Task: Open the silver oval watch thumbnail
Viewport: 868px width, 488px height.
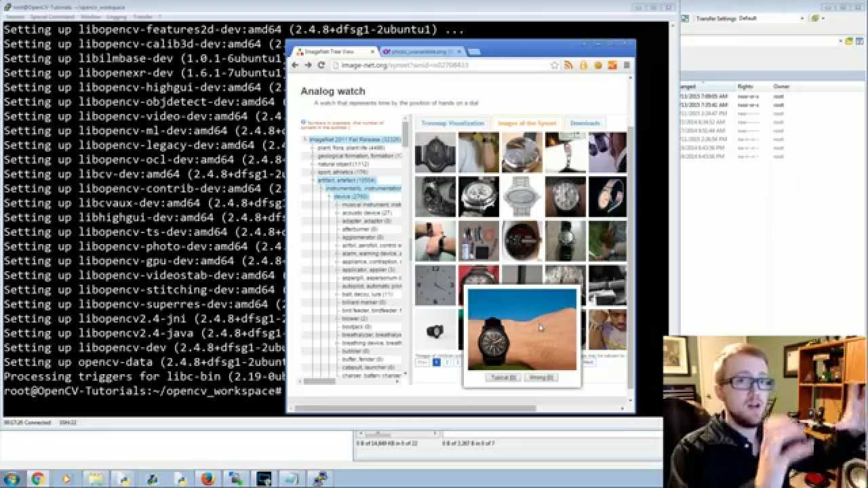Action: tap(522, 197)
